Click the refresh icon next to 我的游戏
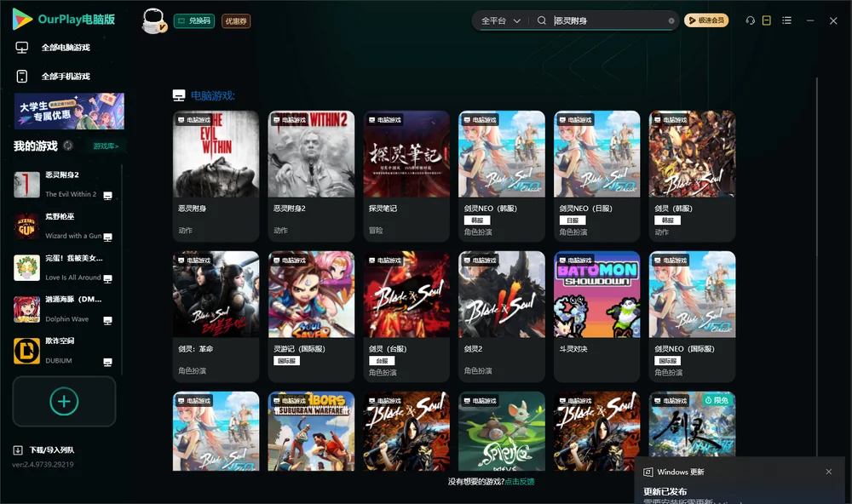The image size is (852, 504). pyautogui.click(x=68, y=146)
